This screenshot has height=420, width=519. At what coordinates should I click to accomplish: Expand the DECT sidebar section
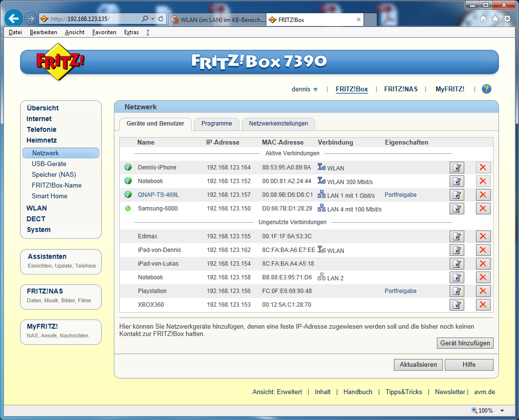tap(36, 219)
